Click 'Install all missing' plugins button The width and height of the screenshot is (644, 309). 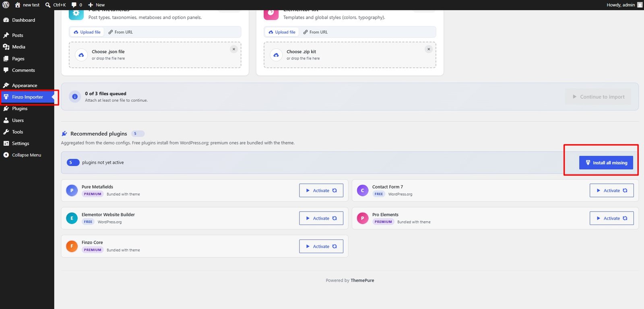tap(606, 163)
